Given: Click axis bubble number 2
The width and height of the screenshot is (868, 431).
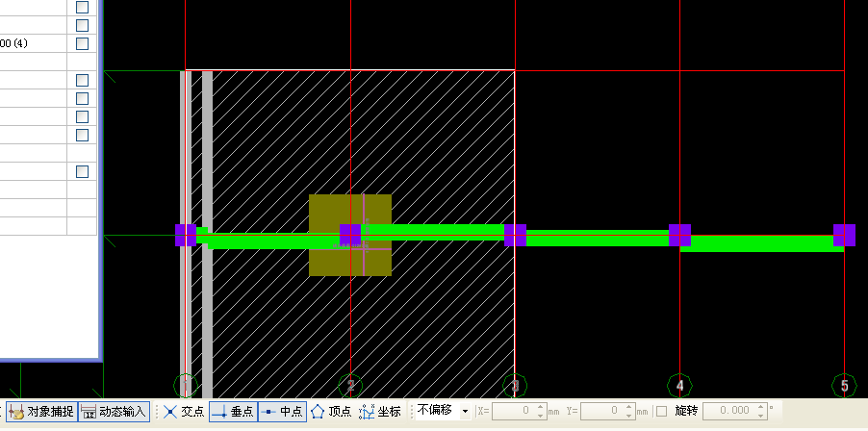Looking at the screenshot, I should click(350, 386).
